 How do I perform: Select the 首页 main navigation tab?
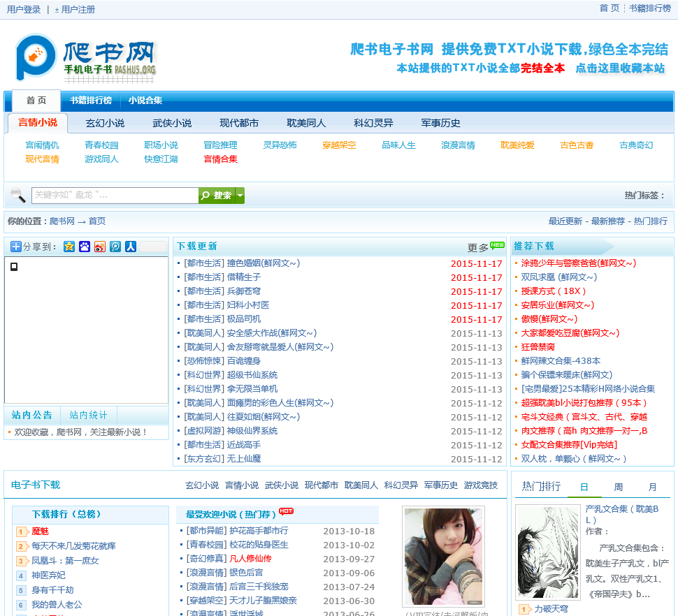pyautogui.click(x=36, y=100)
